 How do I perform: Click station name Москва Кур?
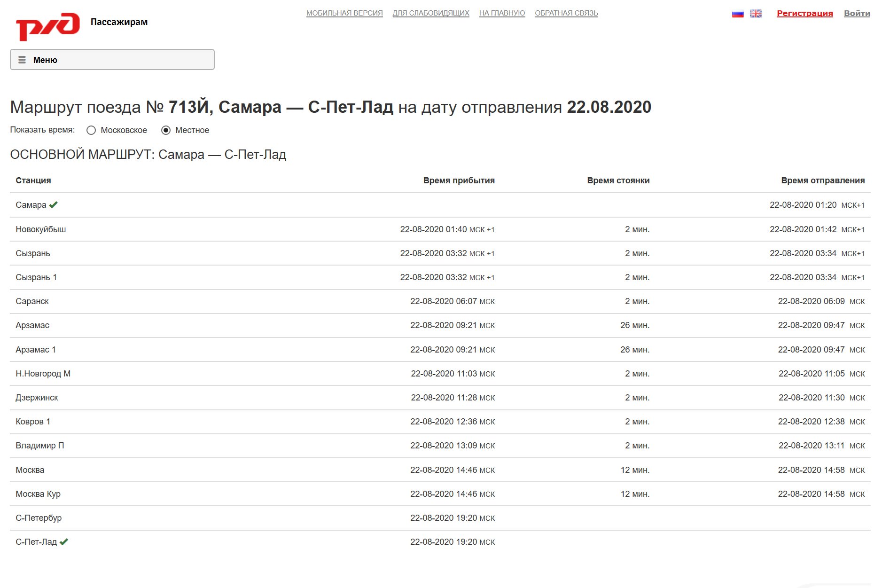(38, 494)
